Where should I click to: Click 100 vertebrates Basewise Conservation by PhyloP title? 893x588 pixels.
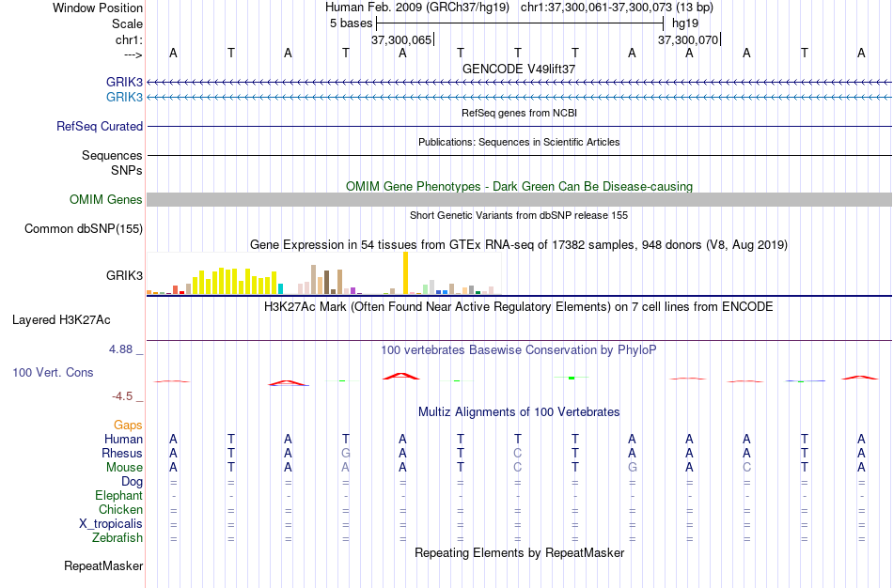(x=519, y=350)
